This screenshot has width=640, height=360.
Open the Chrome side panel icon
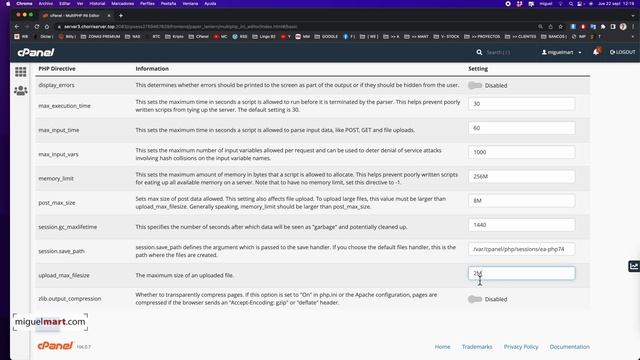click(x=613, y=27)
